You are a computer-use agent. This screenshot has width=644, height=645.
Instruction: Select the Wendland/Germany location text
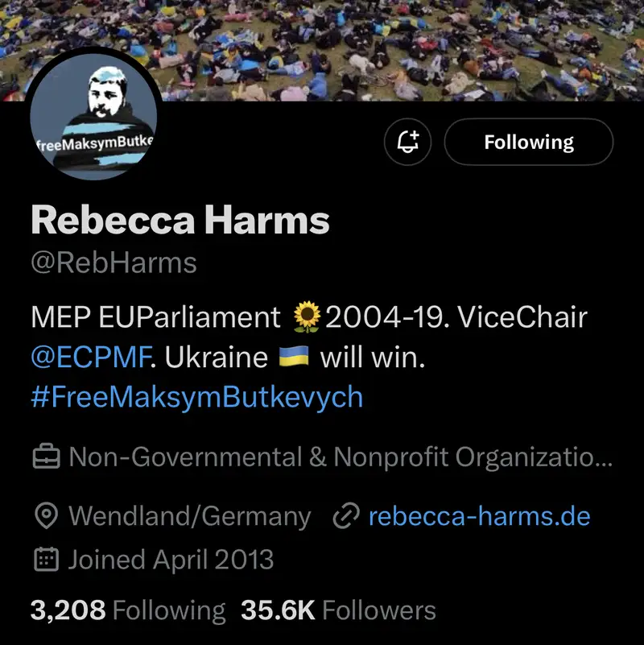pyautogui.click(x=190, y=516)
